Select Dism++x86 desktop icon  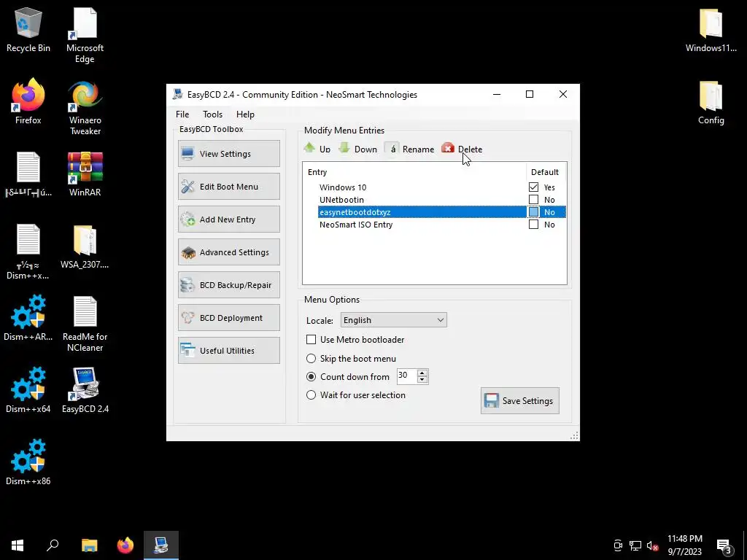pos(28,462)
